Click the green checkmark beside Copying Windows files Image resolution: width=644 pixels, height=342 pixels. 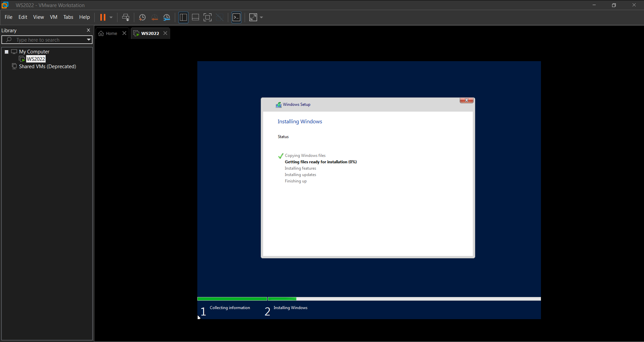[281, 156]
